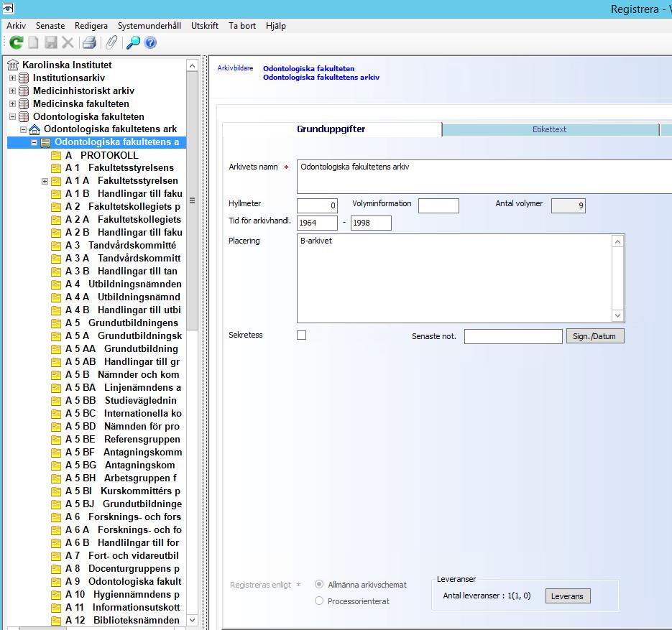Click the Odontologiska fakulteten archive icon
The image size is (672, 630).
click(24, 116)
